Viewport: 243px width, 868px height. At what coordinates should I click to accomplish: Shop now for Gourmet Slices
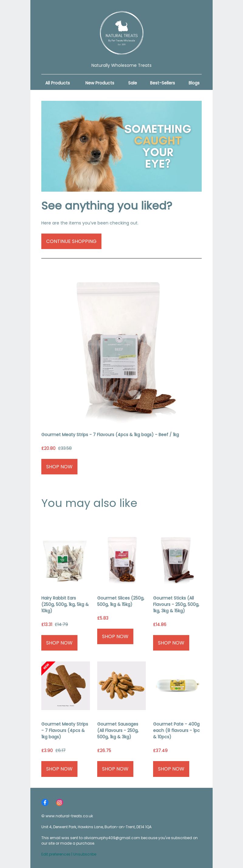click(115, 637)
